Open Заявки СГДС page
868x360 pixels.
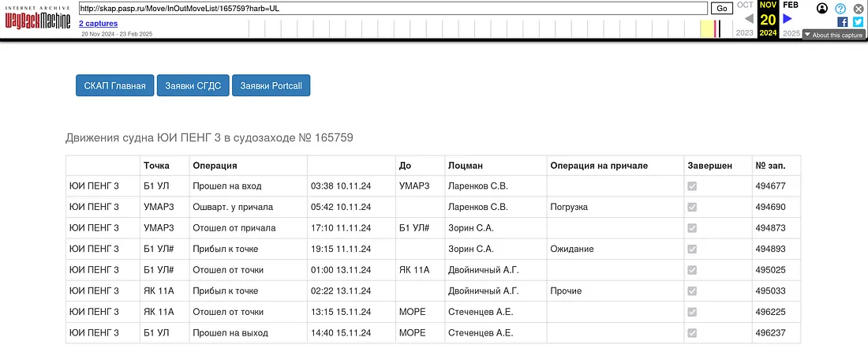pyautogui.click(x=193, y=85)
